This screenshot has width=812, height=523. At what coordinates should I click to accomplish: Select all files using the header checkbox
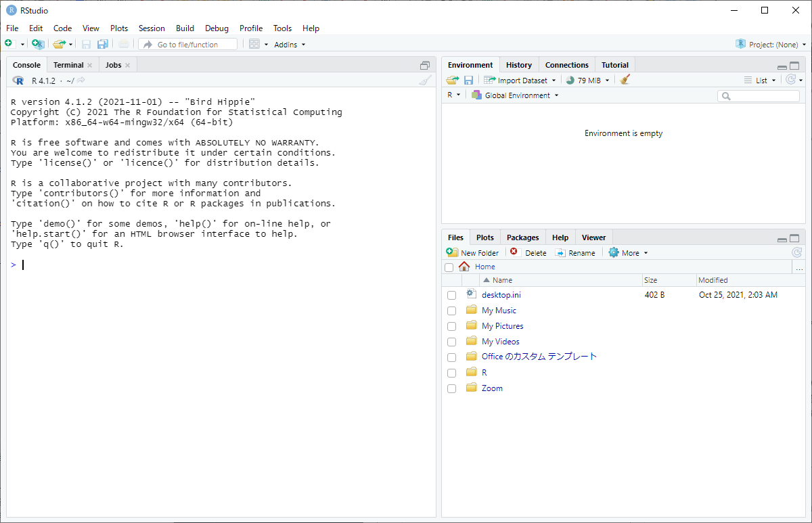tap(449, 267)
